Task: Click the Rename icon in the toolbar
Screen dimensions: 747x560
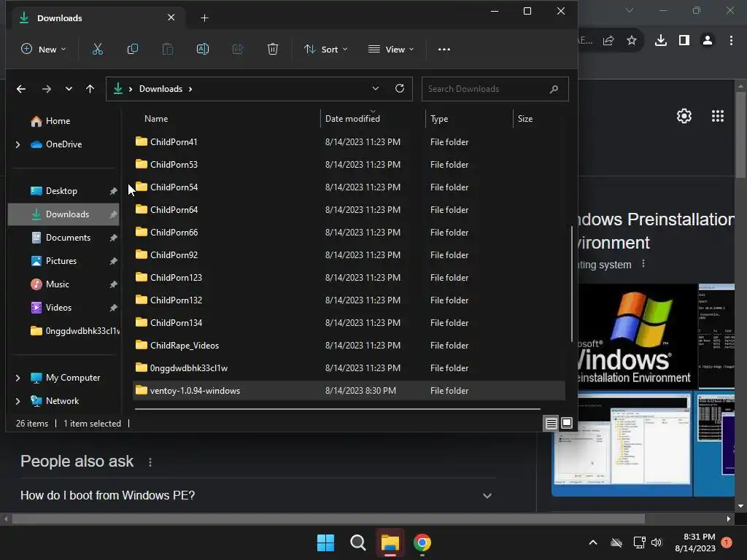Action: pyautogui.click(x=203, y=49)
